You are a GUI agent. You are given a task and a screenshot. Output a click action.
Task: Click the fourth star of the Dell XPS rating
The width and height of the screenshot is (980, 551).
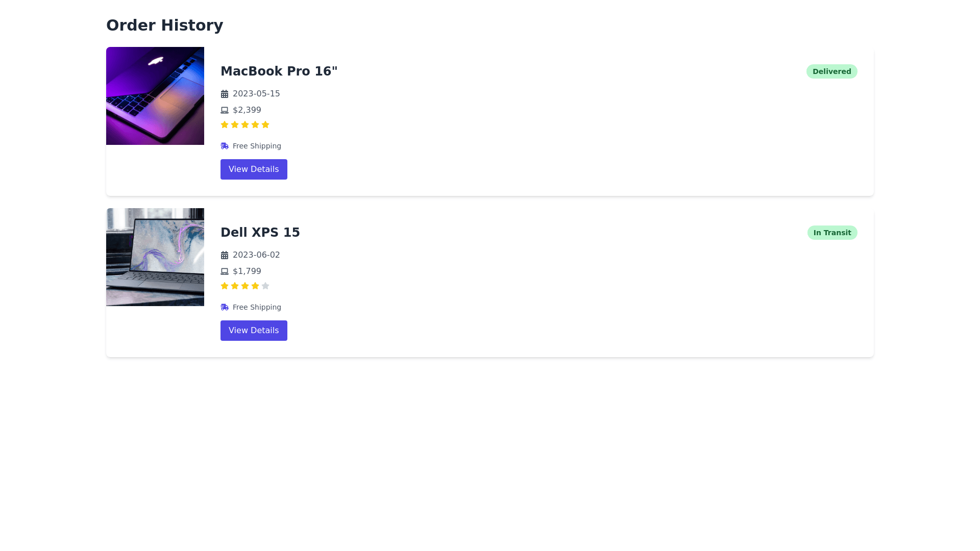[x=255, y=286]
